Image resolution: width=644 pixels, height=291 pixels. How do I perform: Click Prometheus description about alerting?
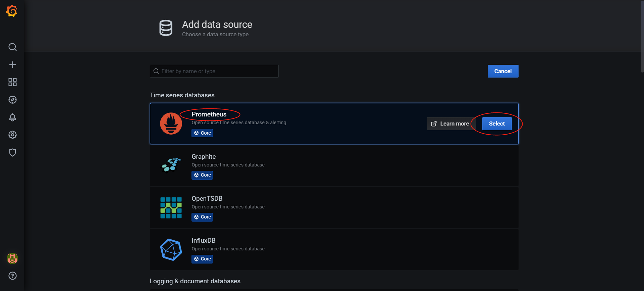pos(239,123)
